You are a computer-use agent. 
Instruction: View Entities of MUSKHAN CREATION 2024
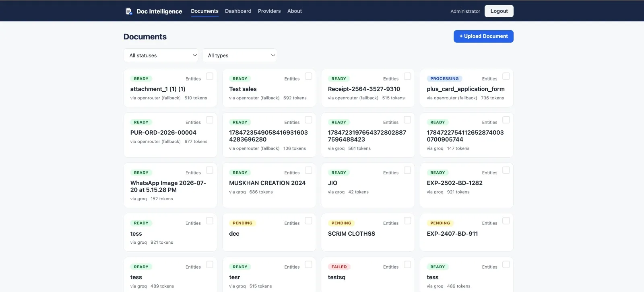pos(292,173)
